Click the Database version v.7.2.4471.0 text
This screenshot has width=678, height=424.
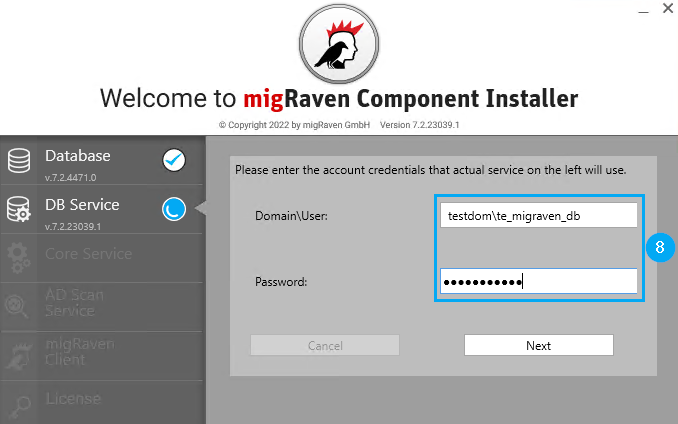70,178
